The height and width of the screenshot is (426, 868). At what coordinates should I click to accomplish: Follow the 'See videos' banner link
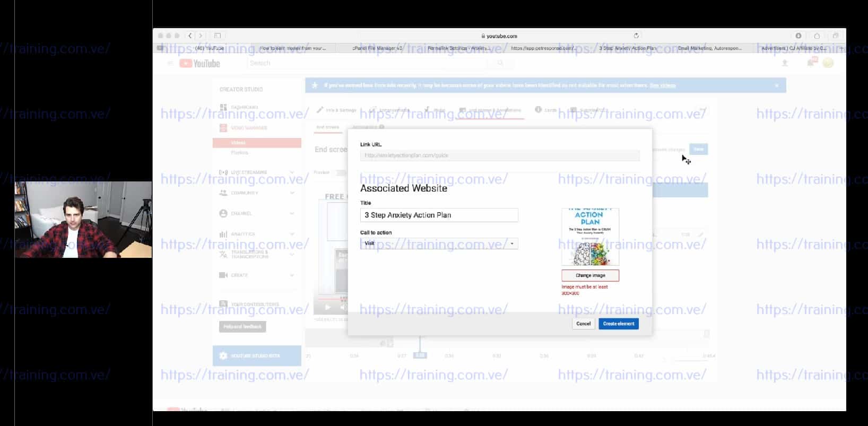pyautogui.click(x=663, y=85)
